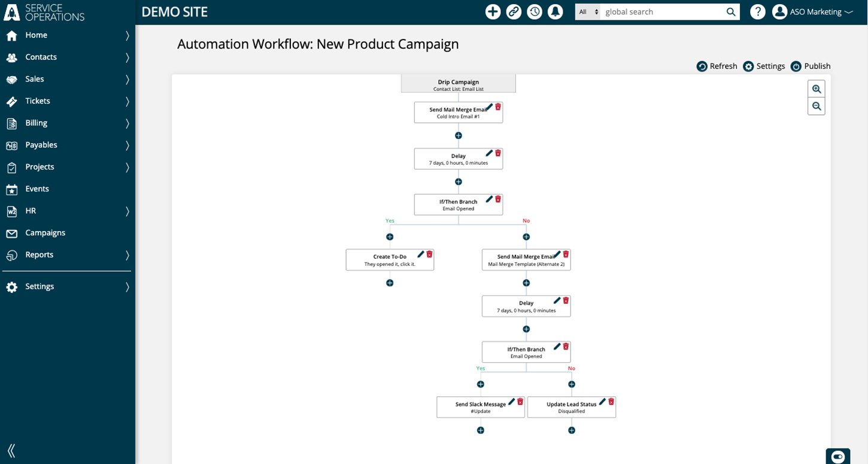Go to Home in the sidebar
Viewport: 868px width, 464px height.
pos(36,35)
